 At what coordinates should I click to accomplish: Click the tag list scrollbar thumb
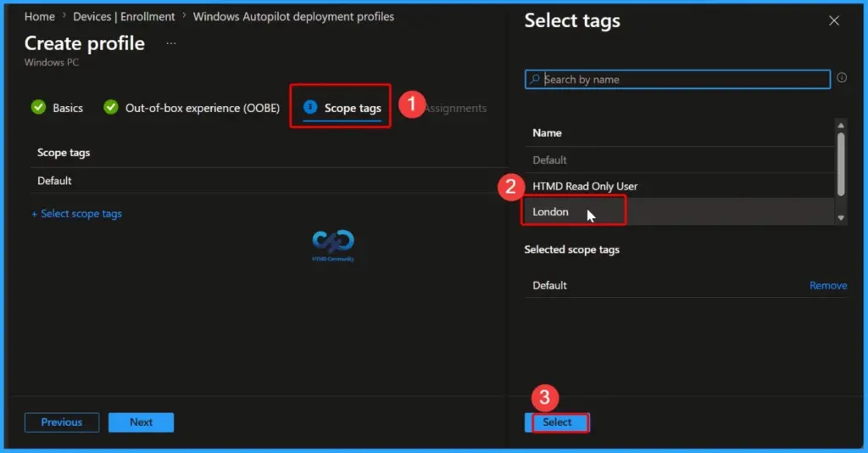pyautogui.click(x=841, y=164)
